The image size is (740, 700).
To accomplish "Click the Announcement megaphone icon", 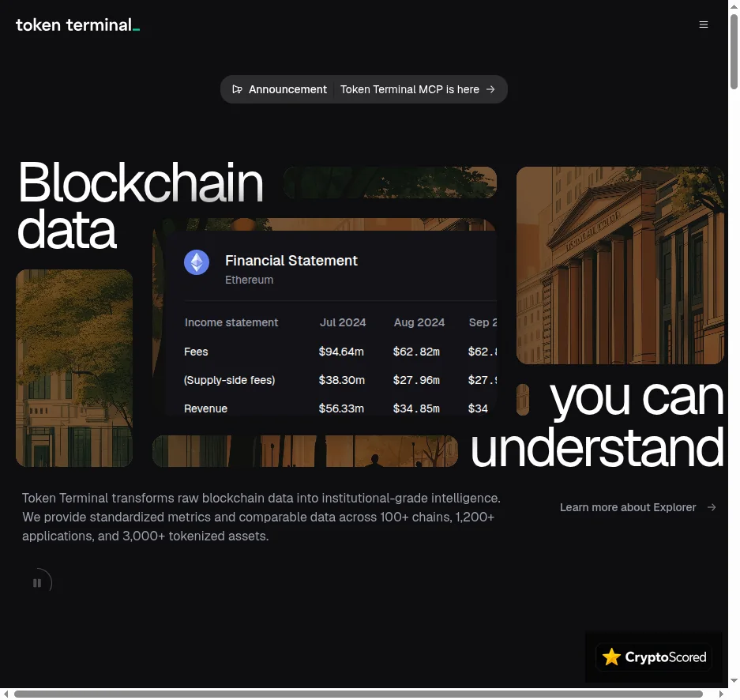I will pyautogui.click(x=237, y=89).
